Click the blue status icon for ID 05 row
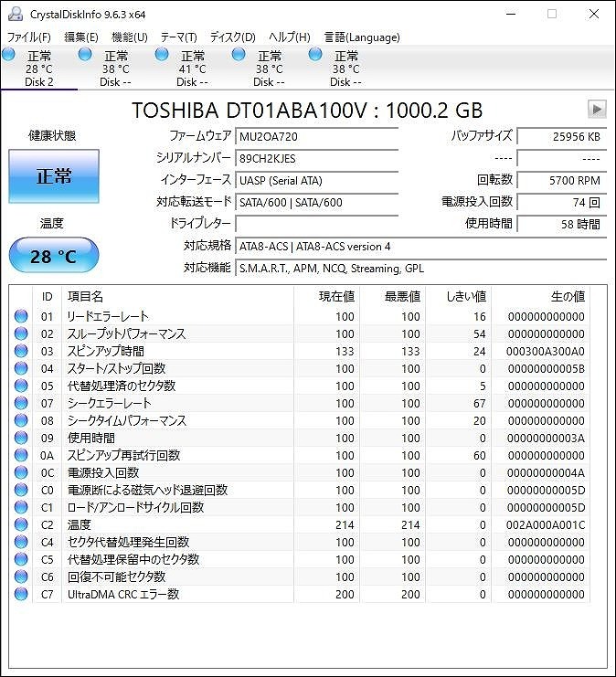The width and height of the screenshot is (616, 677). click(x=21, y=386)
